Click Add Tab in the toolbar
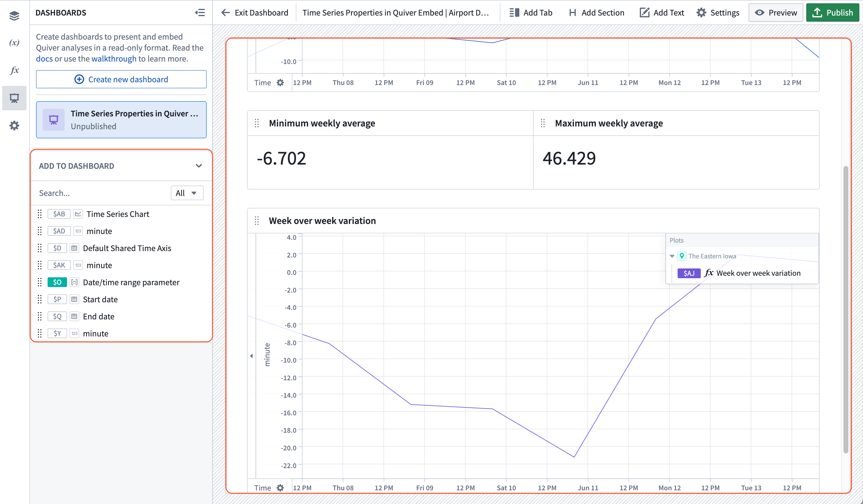This screenshot has width=863, height=504. point(531,13)
